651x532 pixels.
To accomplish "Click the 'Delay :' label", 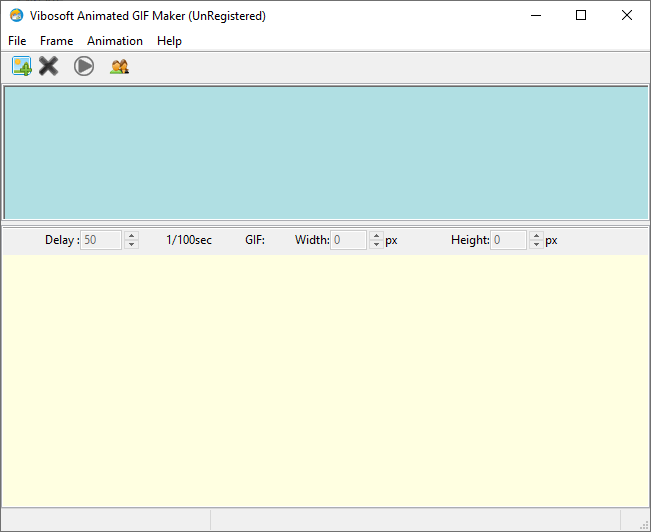I will 62,240.
